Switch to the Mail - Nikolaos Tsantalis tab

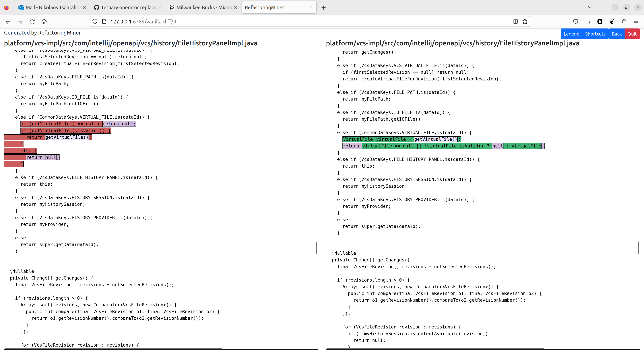tap(50, 7)
